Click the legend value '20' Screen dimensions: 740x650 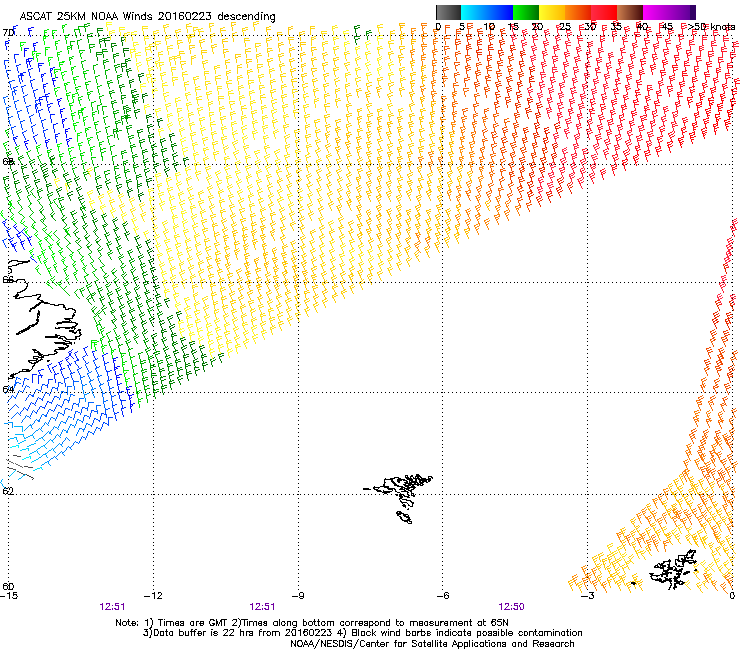537,27
